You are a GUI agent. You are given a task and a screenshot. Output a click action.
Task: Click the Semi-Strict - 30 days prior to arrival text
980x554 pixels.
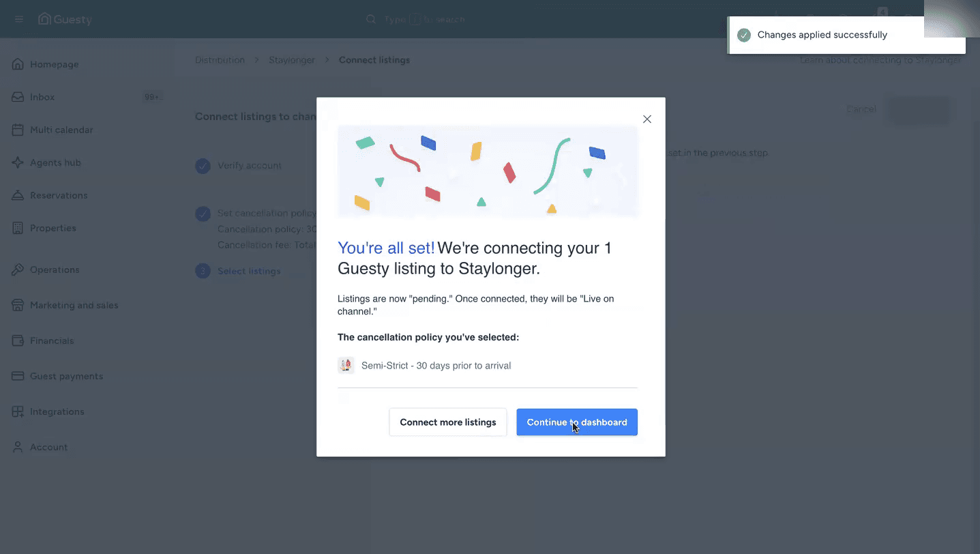coord(436,366)
